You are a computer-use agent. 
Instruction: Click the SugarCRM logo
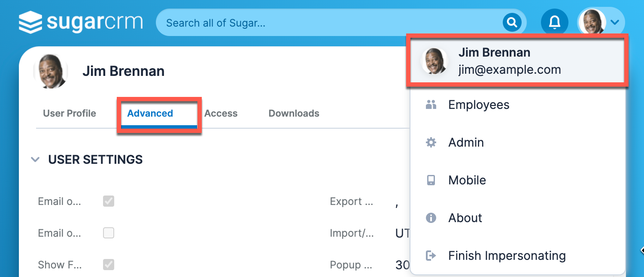coord(80,22)
